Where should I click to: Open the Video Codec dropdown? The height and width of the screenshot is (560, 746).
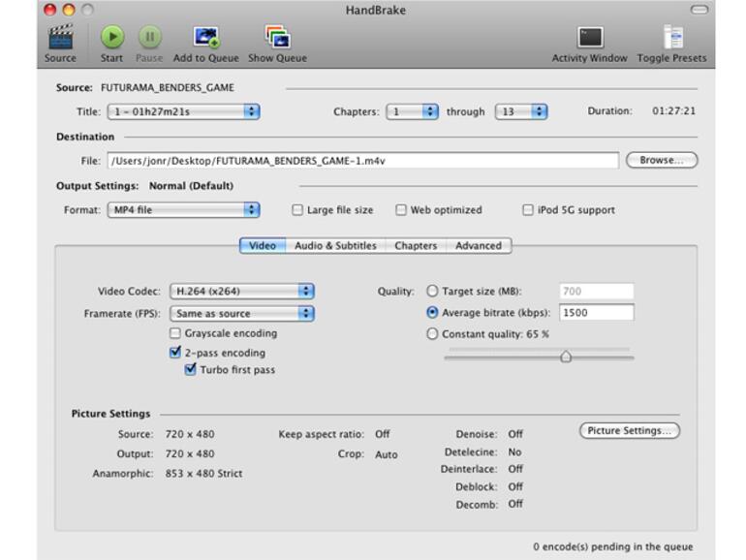(x=242, y=291)
